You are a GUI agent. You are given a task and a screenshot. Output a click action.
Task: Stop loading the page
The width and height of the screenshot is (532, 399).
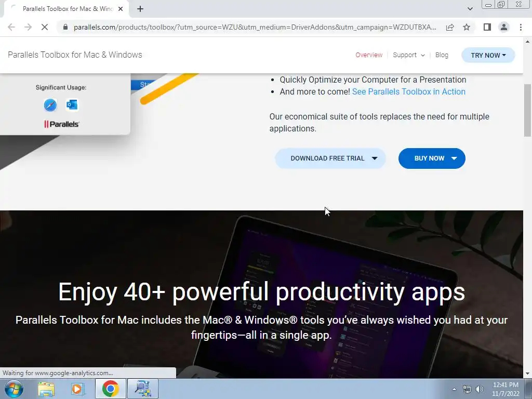(x=45, y=27)
